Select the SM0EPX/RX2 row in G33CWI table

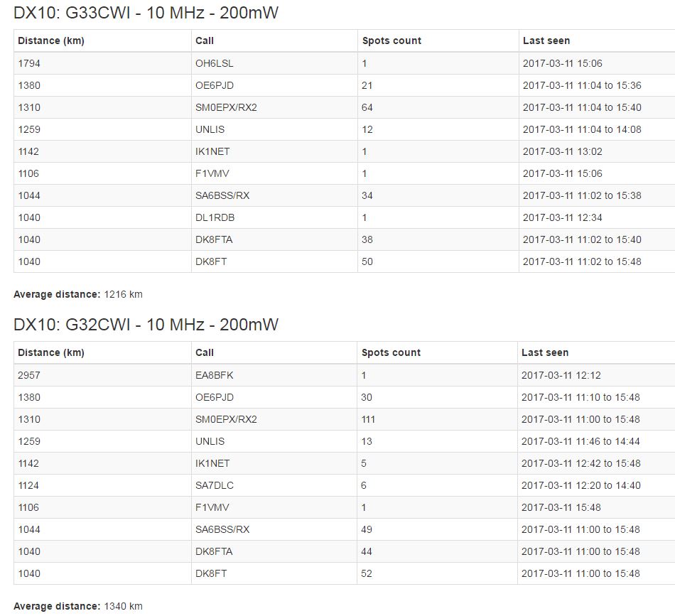(226, 107)
